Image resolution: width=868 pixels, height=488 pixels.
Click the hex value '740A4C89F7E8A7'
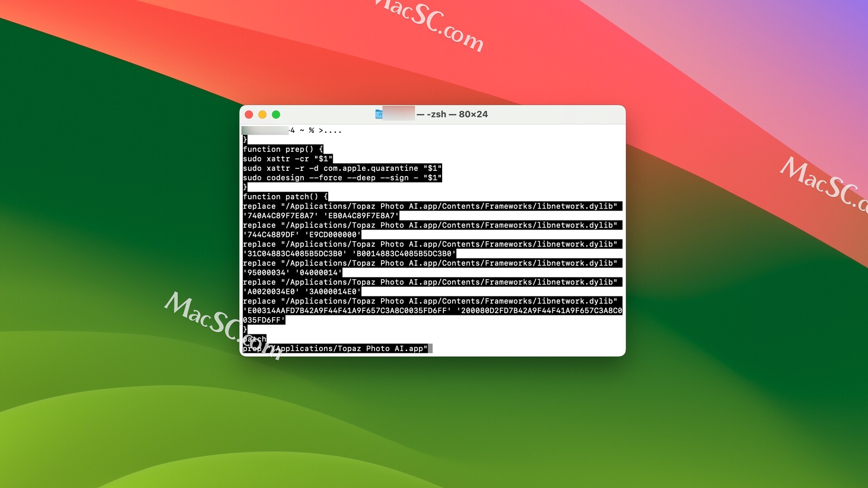[x=280, y=216]
